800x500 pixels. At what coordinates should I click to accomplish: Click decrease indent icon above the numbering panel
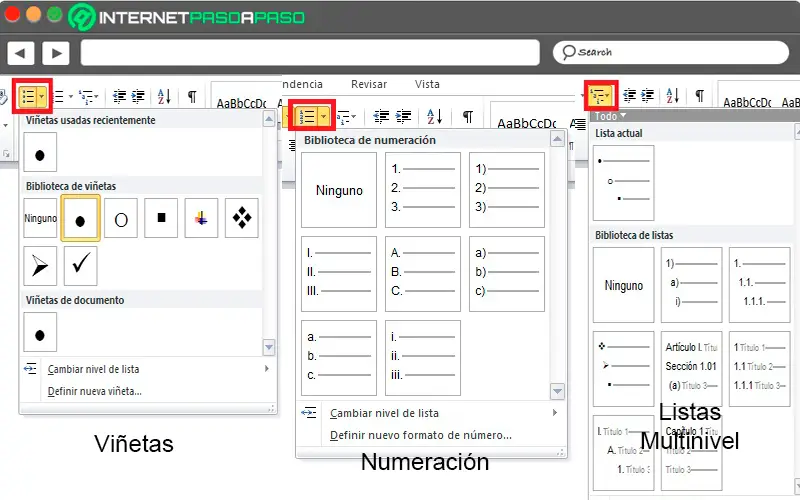point(381,117)
